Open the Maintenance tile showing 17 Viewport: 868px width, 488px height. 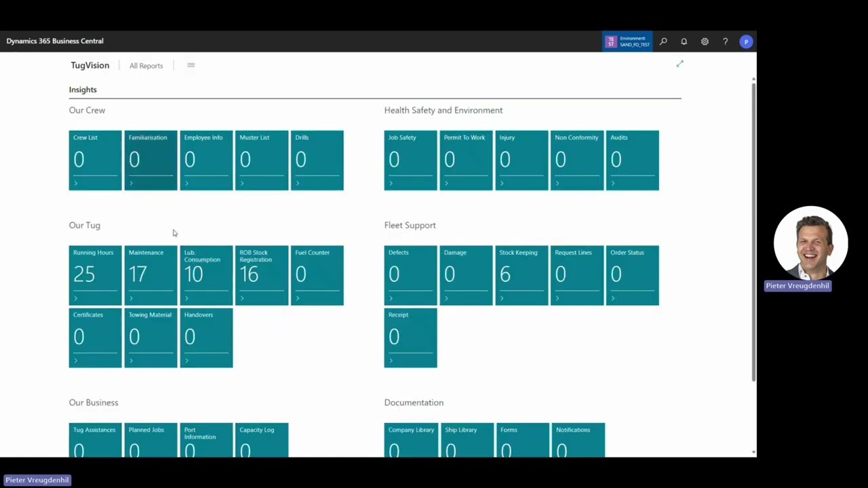[x=151, y=275]
